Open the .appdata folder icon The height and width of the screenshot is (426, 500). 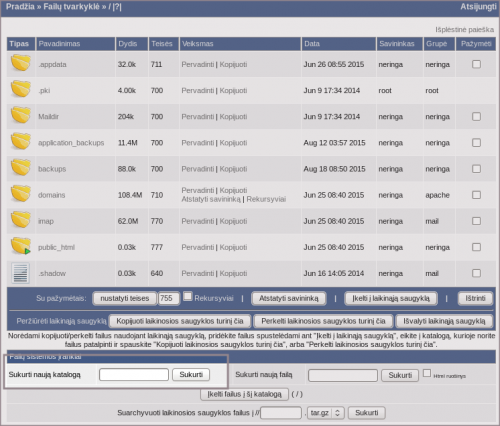coord(21,63)
